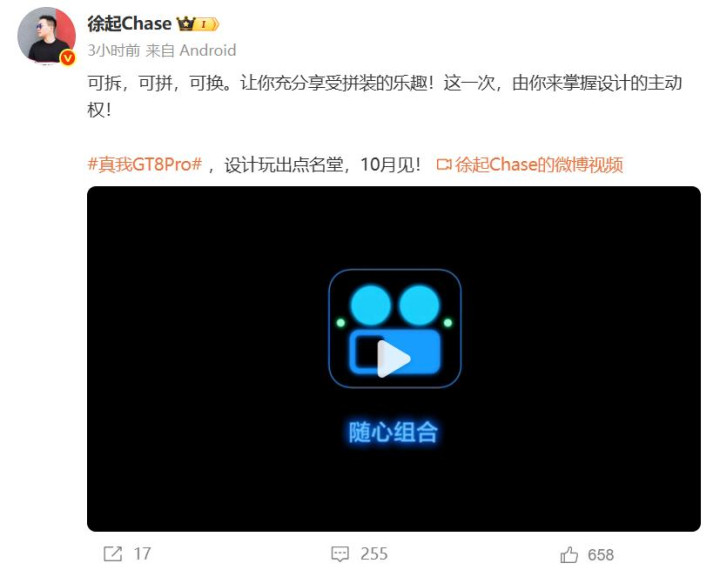
Task: Open the 徐起Chase username link
Action: point(129,23)
